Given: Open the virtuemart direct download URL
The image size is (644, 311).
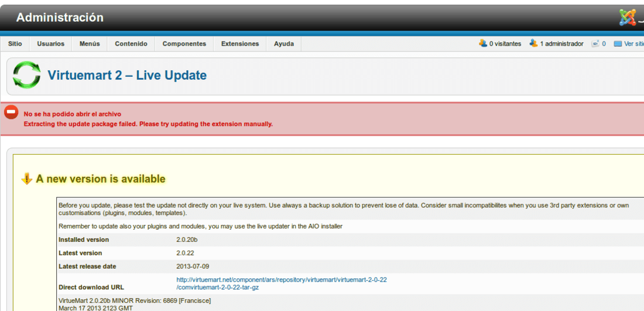Looking at the screenshot, I should [282, 283].
